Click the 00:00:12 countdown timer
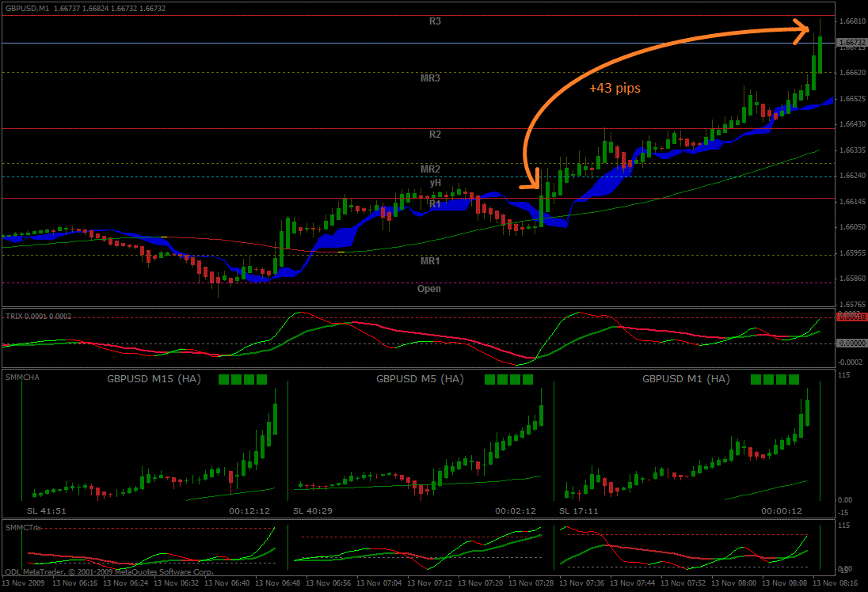Screen dimensions: 868x592 point(782,510)
